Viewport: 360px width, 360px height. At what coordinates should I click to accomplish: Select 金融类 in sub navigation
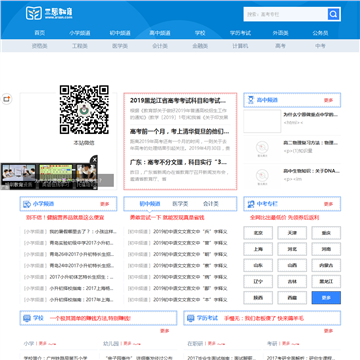point(200,46)
